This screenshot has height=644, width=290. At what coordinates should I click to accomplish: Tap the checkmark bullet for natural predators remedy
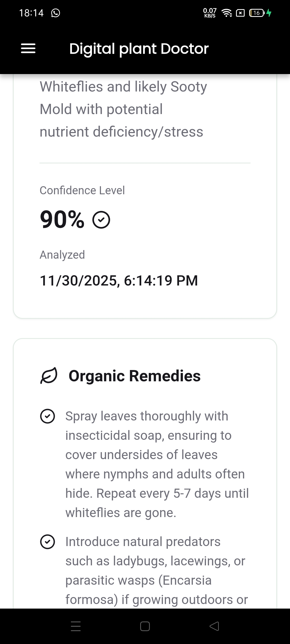pos(48,542)
